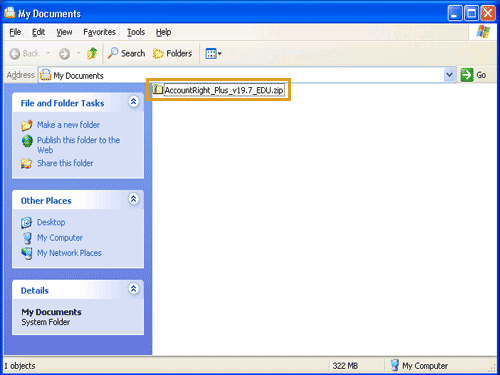
Task: Go up one folder level
Action: 92,53
